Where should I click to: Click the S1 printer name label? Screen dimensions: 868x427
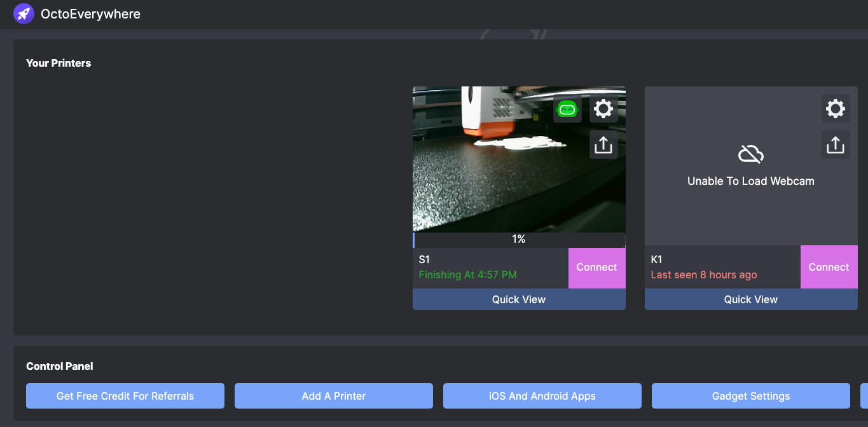(x=424, y=259)
